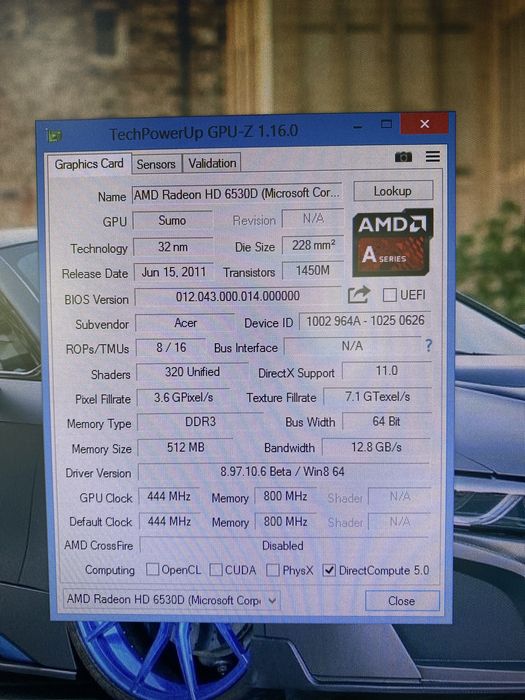This screenshot has height=700, width=525.
Task: Click the BIOS export share icon
Action: click(359, 295)
